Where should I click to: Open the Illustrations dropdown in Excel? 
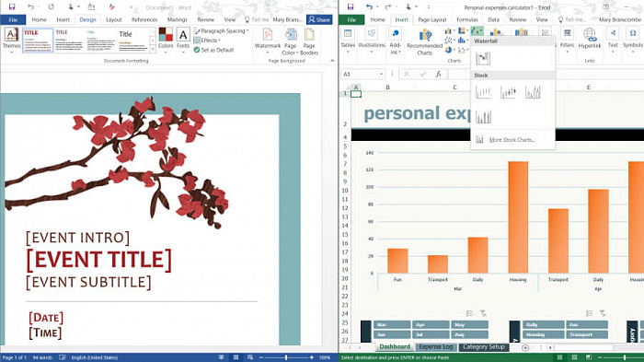(x=372, y=41)
